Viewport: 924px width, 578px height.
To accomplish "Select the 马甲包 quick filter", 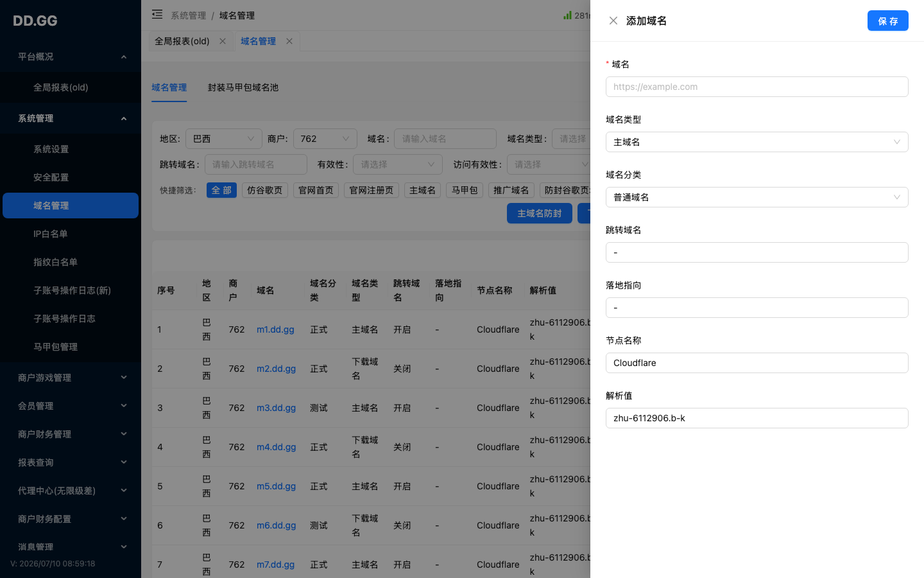I will click(465, 190).
